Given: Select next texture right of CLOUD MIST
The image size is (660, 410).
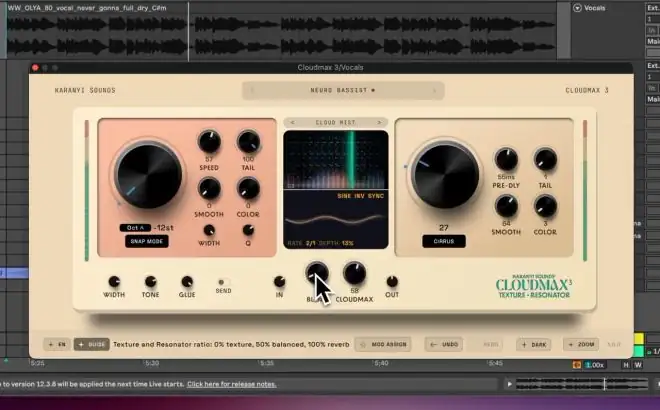Looking at the screenshot, I should pos(379,122).
